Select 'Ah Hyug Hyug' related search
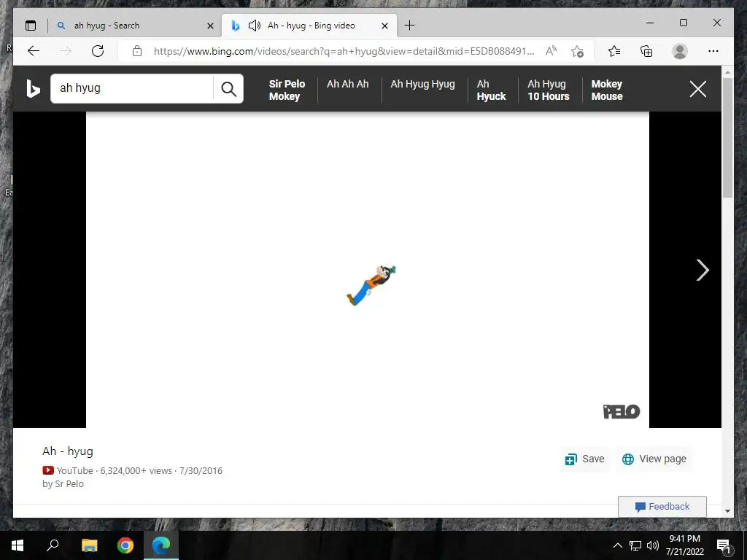747x560 pixels. 422,84
